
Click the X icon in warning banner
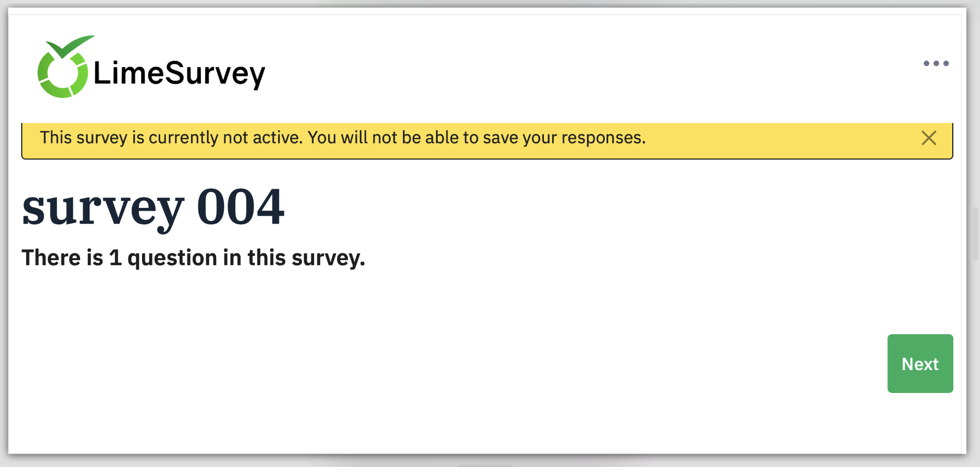tap(929, 138)
